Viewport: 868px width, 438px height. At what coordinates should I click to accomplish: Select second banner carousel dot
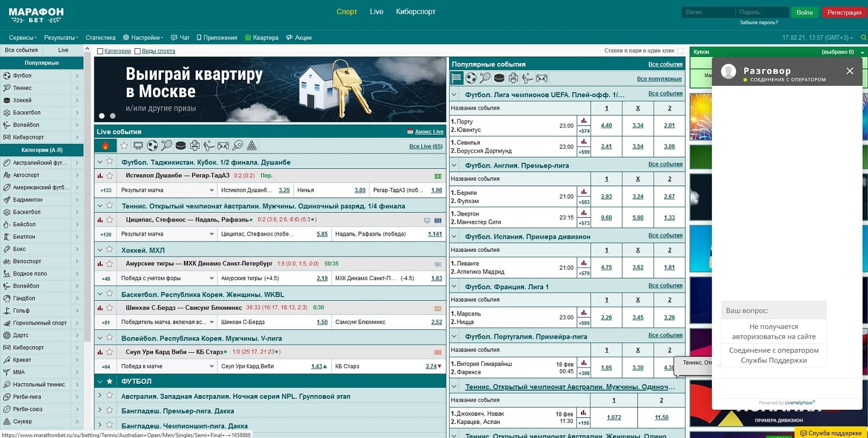click(112, 116)
